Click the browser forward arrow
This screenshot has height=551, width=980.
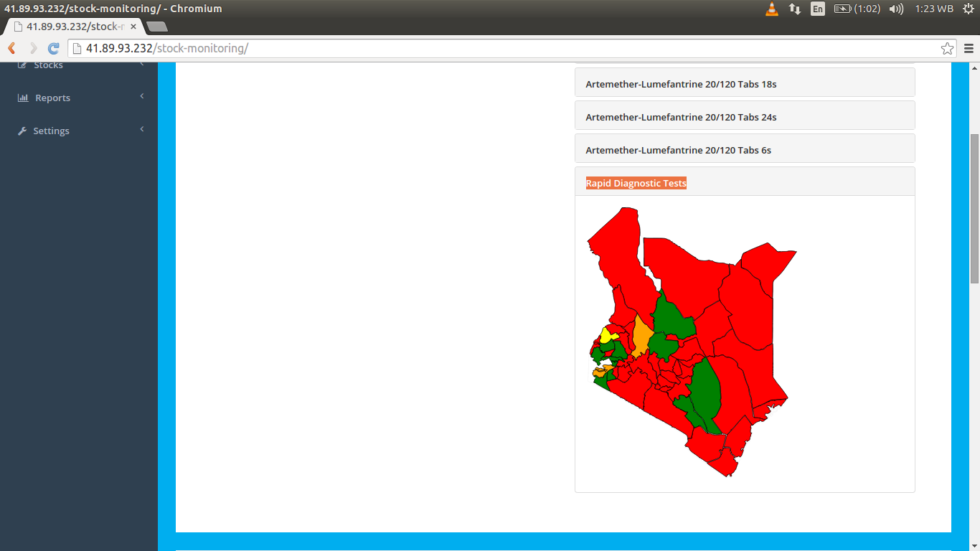coord(33,49)
